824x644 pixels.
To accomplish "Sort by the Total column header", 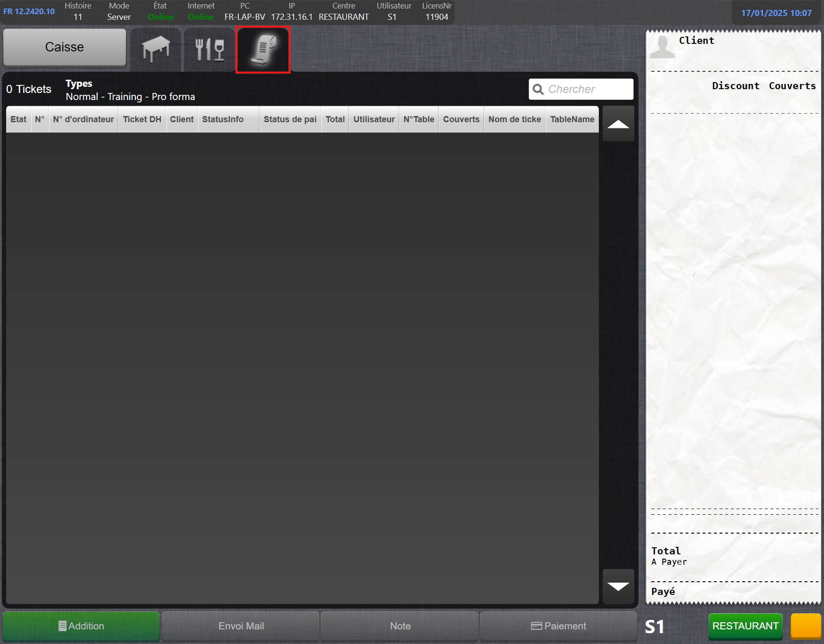I will point(335,119).
